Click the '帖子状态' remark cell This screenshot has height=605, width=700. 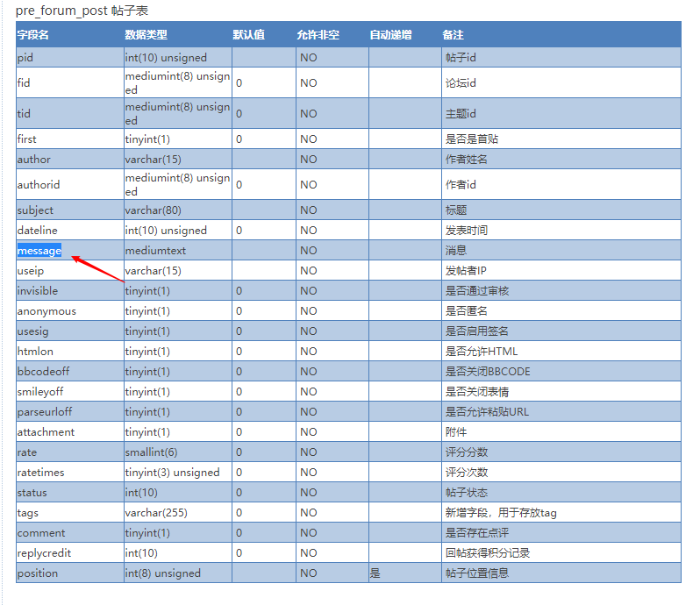(561, 492)
